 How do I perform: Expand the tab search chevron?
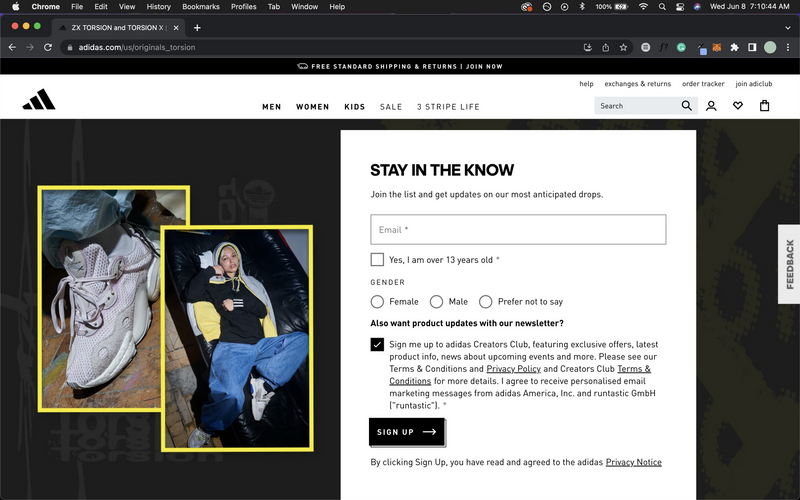point(788,28)
